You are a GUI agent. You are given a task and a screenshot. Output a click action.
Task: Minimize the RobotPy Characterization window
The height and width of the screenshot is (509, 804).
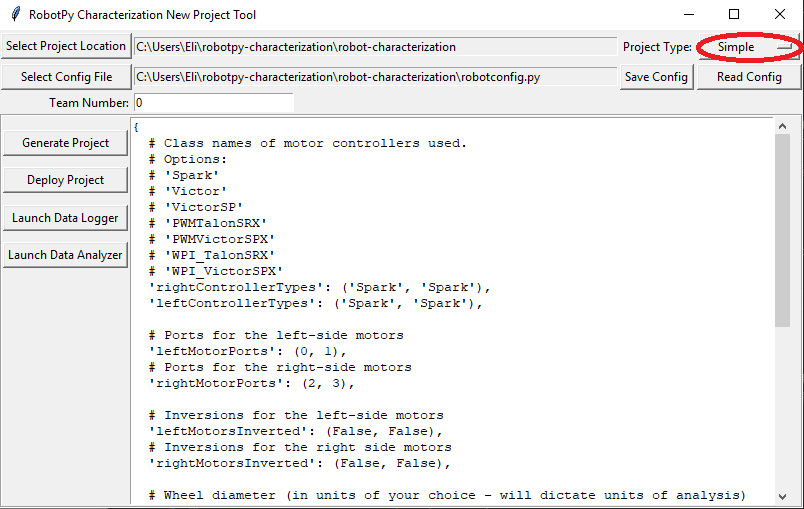(689, 14)
